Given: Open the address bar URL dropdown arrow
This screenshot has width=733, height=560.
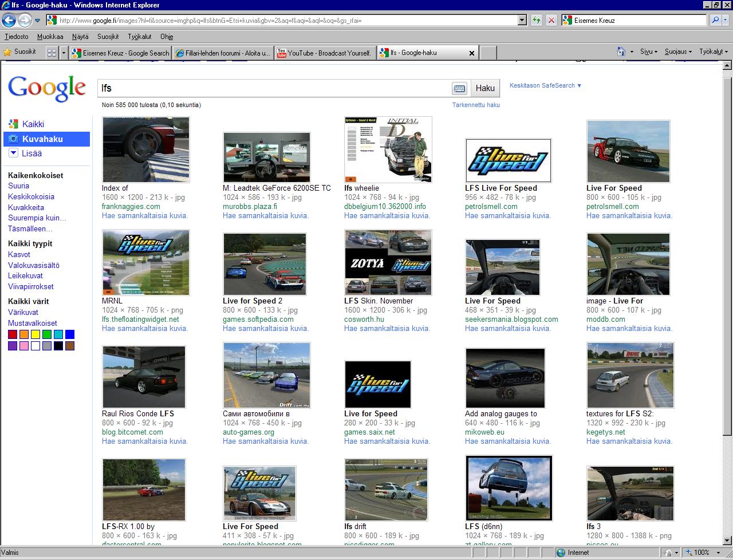Looking at the screenshot, I should click(x=522, y=21).
